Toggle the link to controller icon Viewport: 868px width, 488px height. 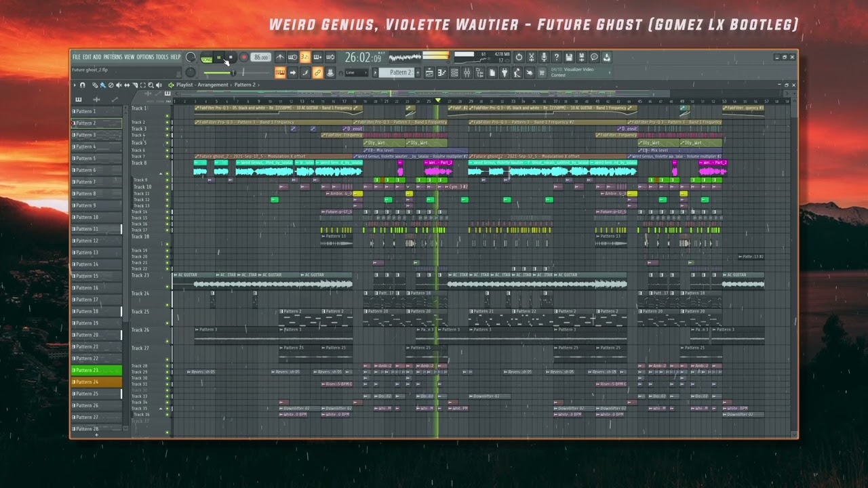pos(317,73)
